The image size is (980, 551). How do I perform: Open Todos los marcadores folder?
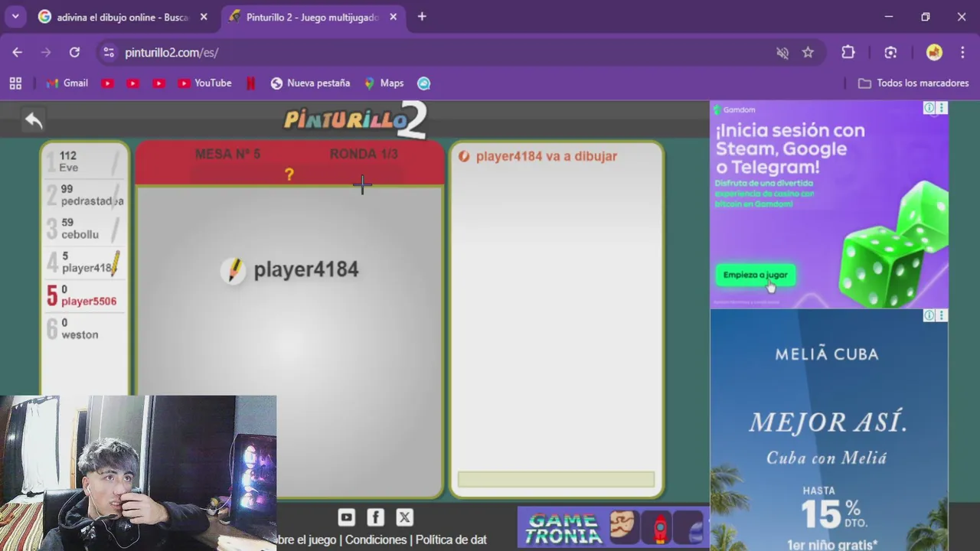click(x=913, y=83)
